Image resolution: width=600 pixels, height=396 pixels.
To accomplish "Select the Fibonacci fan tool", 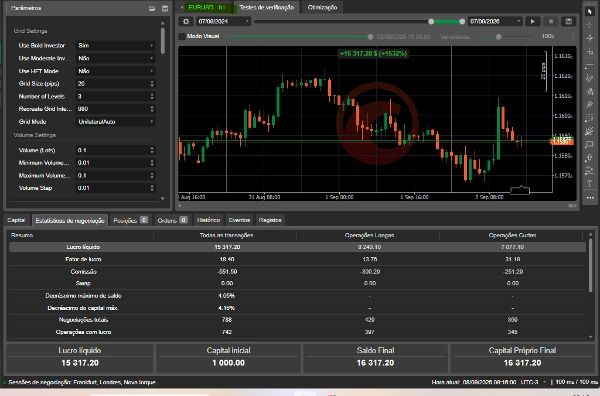I will (x=590, y=131).
